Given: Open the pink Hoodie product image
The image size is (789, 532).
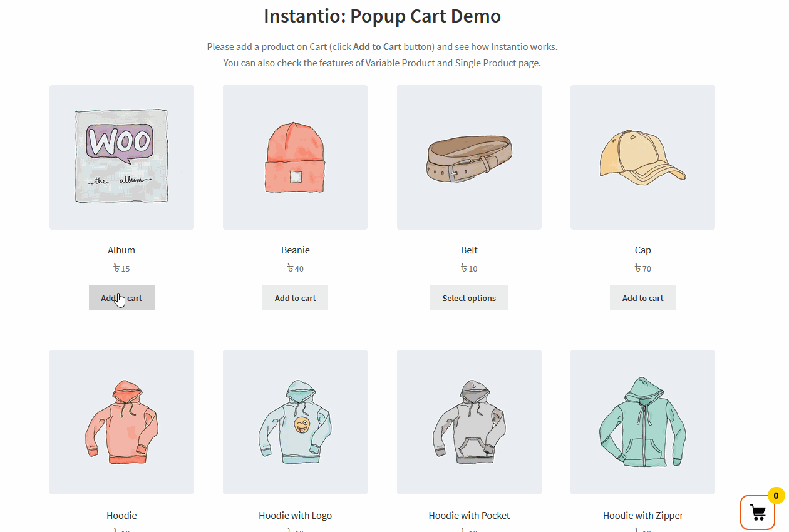Looking at the screenshot, I should [121, 422].
